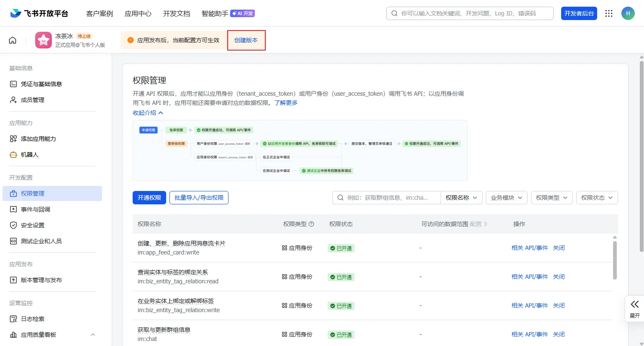
Task: Click the 开通权限 button
Action: tap(149, 198)
